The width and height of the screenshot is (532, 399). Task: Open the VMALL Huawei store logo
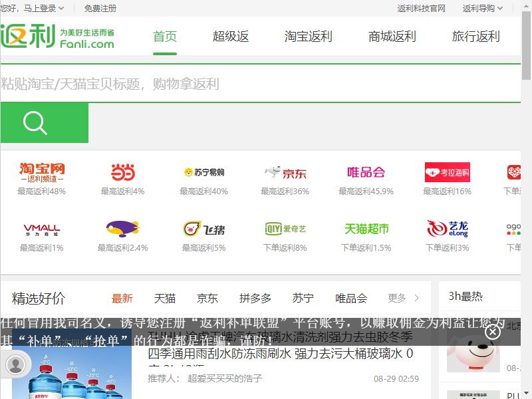coord(42,229)
